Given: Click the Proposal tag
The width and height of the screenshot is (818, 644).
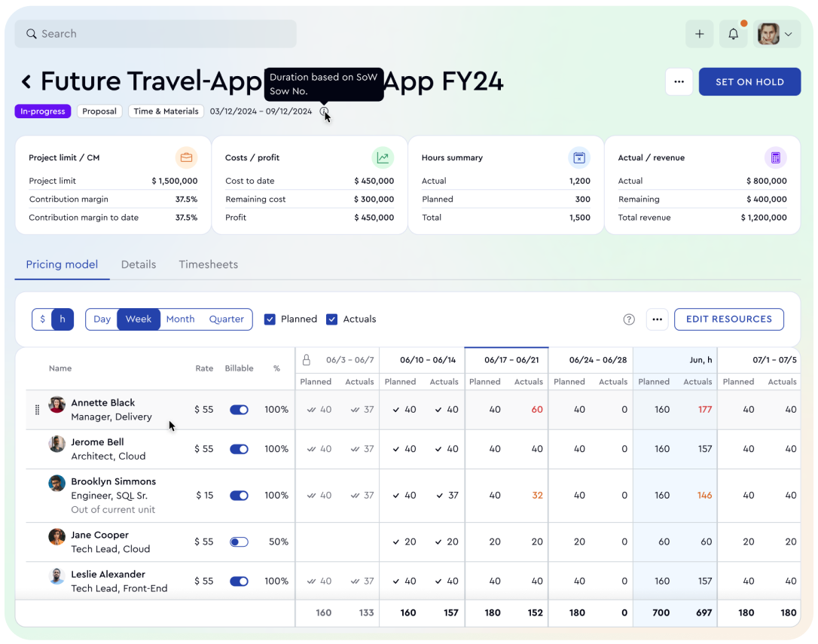Looking at the screenshot, I should click(99, 111).
